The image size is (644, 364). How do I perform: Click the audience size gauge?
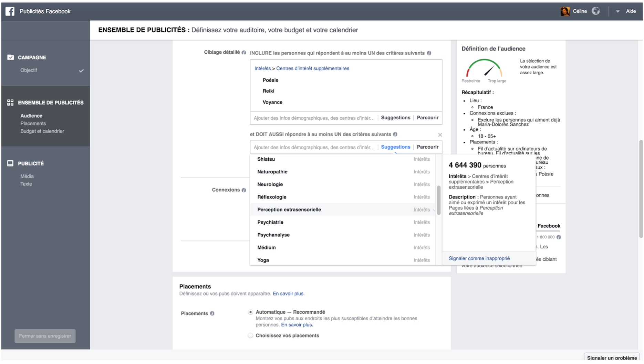point(484,68)
